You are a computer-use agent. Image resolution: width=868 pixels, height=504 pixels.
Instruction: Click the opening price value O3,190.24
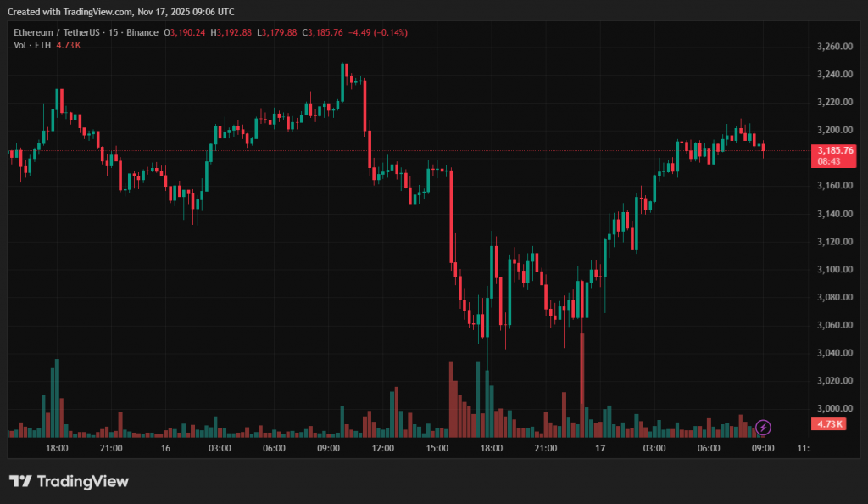(x=187, y=32)
